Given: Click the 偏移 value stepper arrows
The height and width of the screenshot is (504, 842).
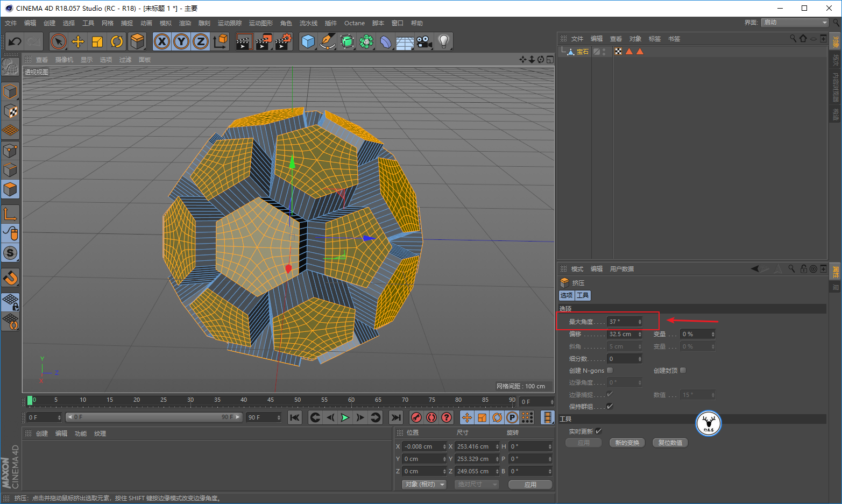Looking at the screenshot, I should [640, 334].
